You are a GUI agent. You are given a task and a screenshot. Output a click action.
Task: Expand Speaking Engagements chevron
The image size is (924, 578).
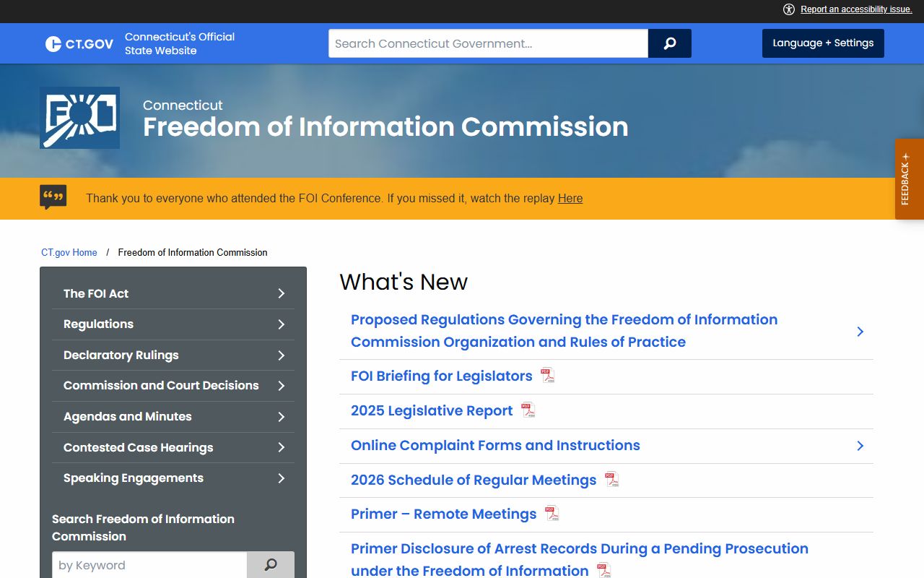click(x=282, y=478)
